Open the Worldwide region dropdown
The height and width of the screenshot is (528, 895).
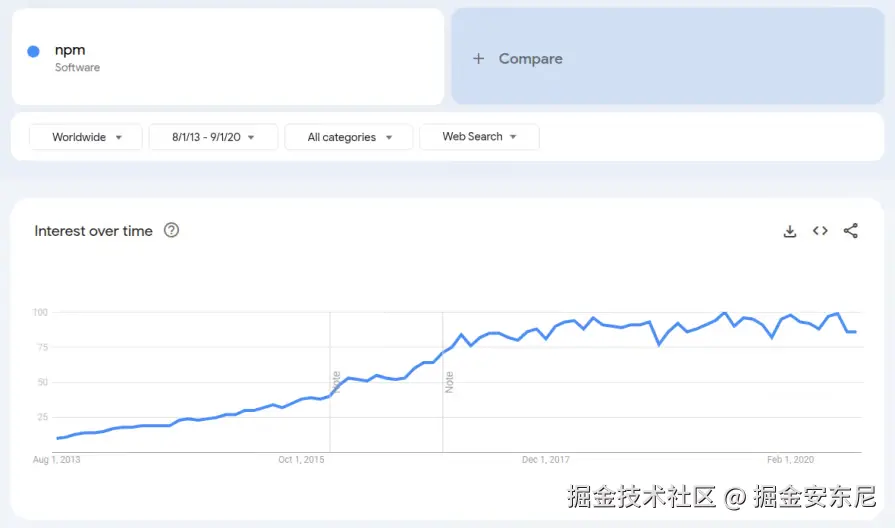86,137
